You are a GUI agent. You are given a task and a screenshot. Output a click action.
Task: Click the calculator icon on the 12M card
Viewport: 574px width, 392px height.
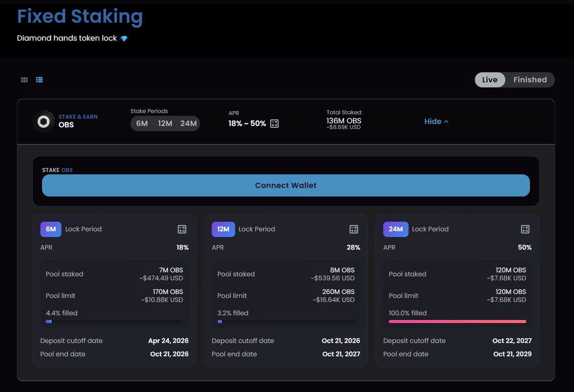tap(353, 229)
